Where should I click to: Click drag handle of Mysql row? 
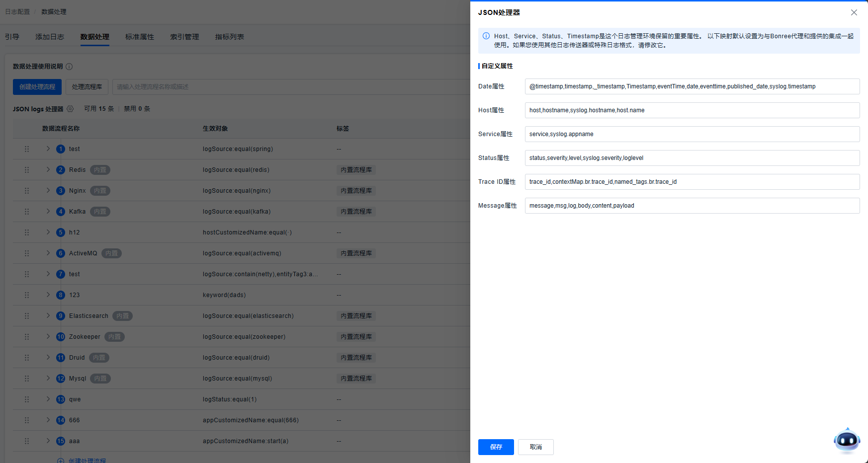tap(27, 379)
